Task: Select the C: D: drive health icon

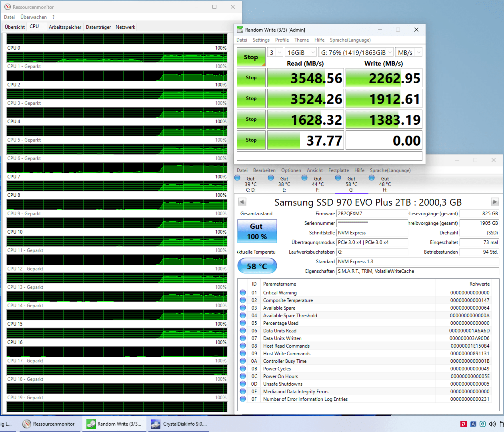Action: pos(238,178)
